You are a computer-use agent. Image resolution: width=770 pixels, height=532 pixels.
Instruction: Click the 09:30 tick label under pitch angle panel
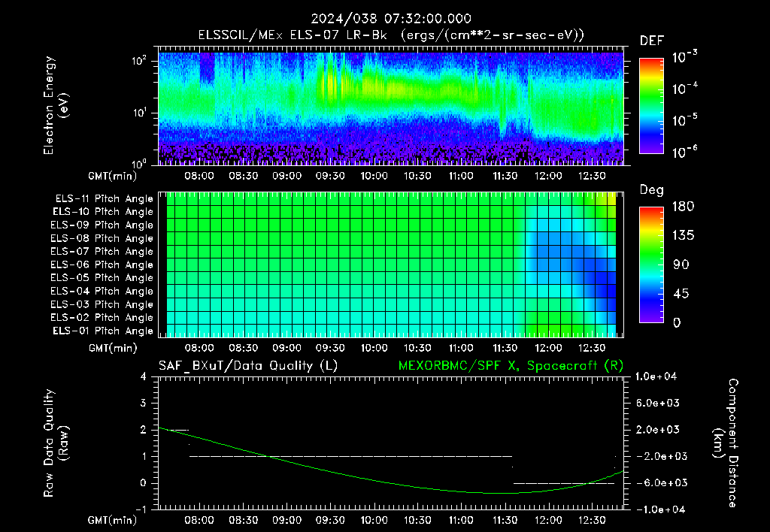pyautogui.click(x=330, y=348)
